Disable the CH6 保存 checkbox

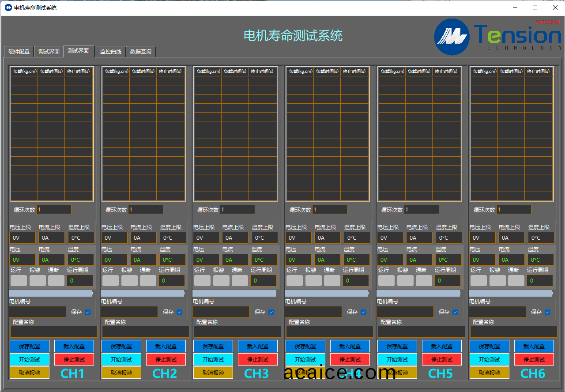click(547, 312)
